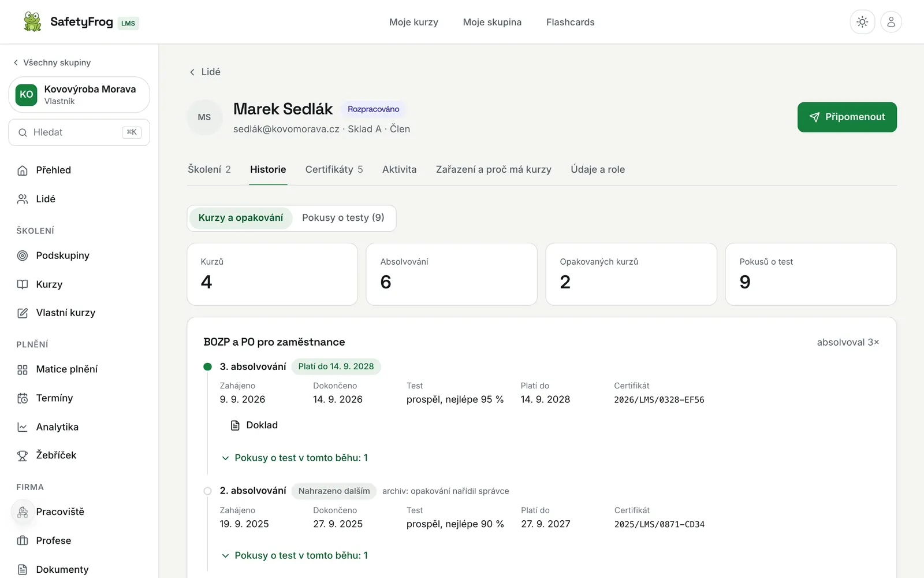The width and height of the screenshot is (924, 578).
Task: Open Zařazení a proč má kurzy tab
Action: (494, 169)
